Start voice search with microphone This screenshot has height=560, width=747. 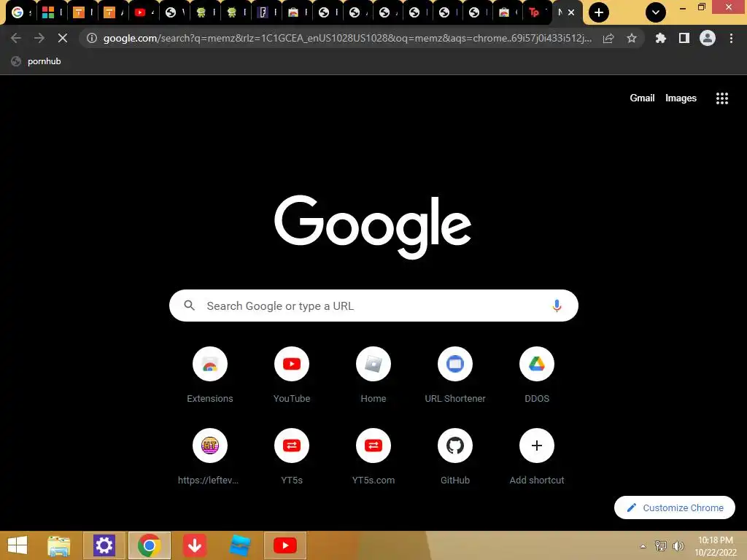point(557,306)
